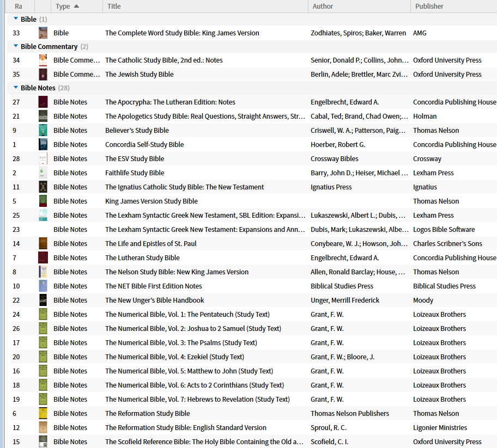
Task: Click cover thumbnail of The Nelson Study Bible
Action: 43,272
